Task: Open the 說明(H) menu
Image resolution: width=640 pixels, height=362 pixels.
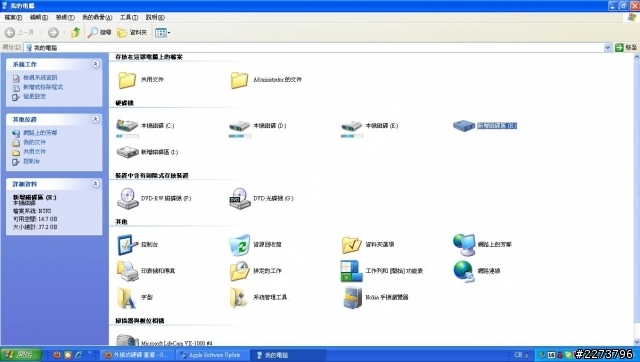Action: [x=155, y=17]
